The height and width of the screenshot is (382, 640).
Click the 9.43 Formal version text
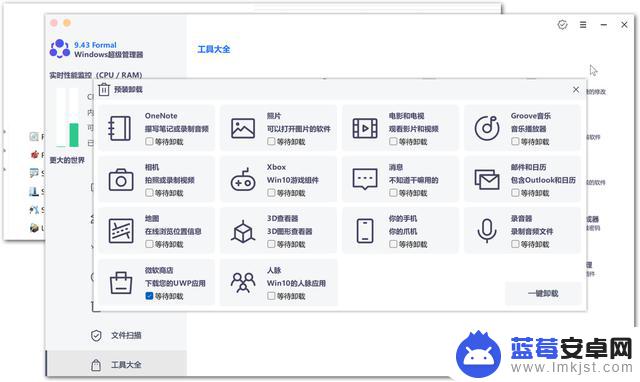[x=96, y=45]
